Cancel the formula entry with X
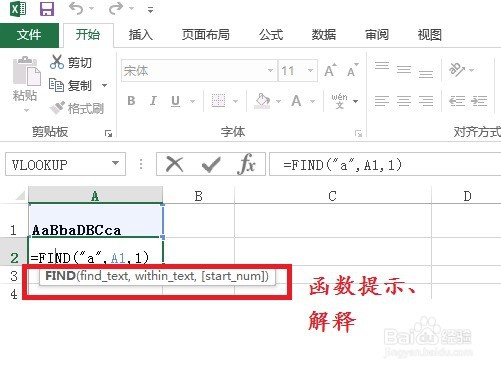The width and height of the screenshot is (501, 370). pyautogui.click(x=175, y=164)
